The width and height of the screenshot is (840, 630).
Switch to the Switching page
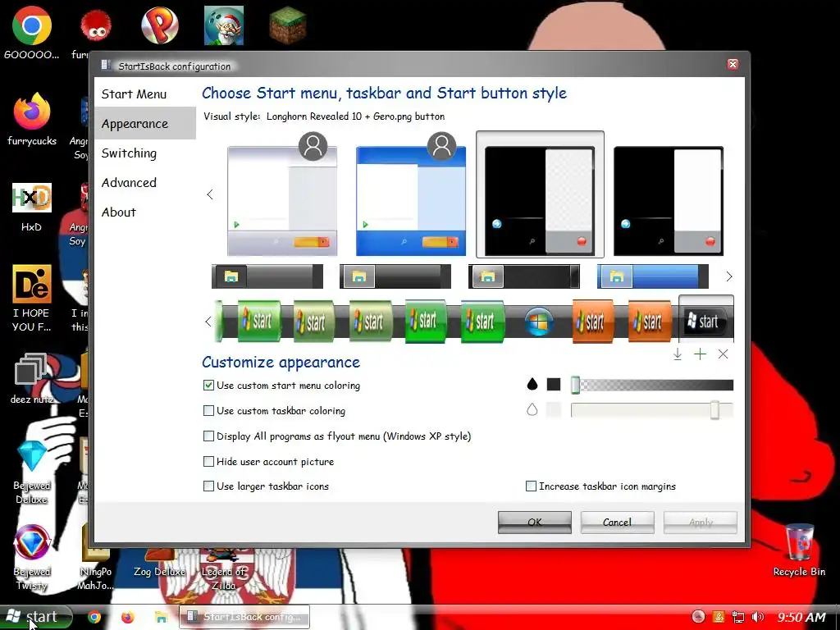[129, 153]
